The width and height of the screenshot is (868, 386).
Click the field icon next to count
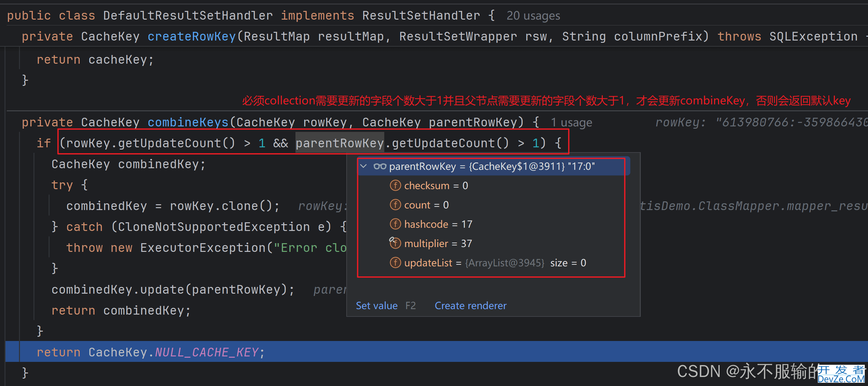pos(395,205)
